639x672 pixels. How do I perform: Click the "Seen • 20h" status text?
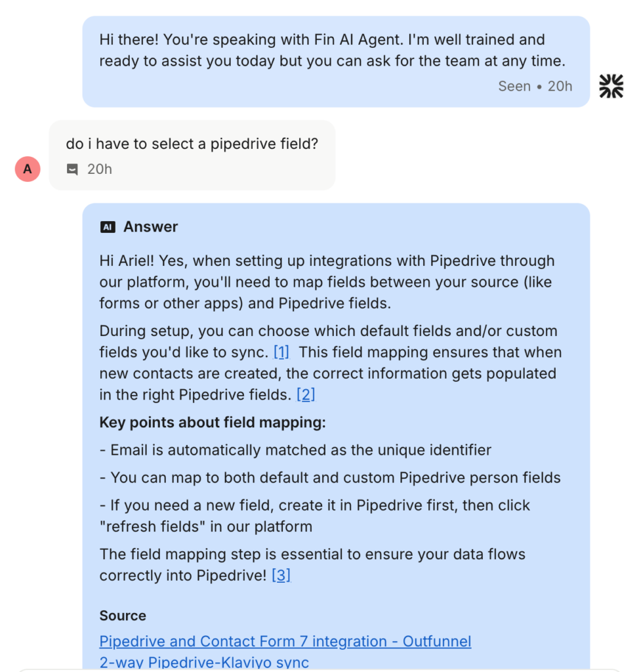(x=535, y=86)
